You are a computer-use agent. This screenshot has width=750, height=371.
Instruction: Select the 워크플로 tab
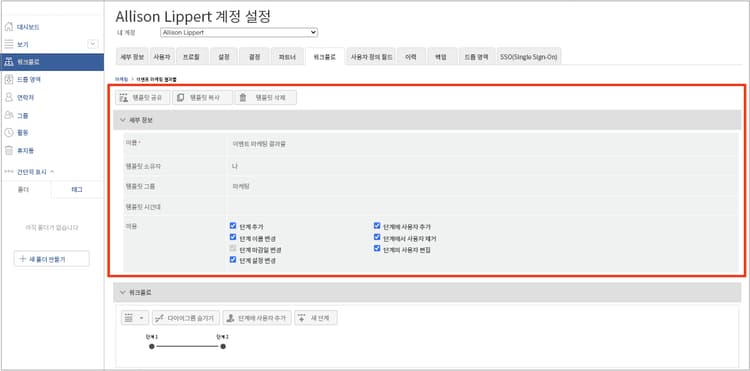[325, 56]
